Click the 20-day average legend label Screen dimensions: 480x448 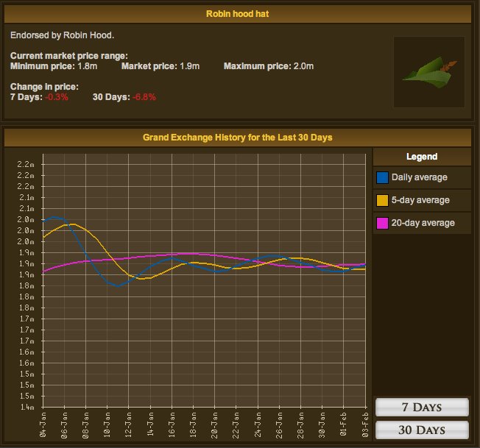pyautogui.click(x=423, y=223)
